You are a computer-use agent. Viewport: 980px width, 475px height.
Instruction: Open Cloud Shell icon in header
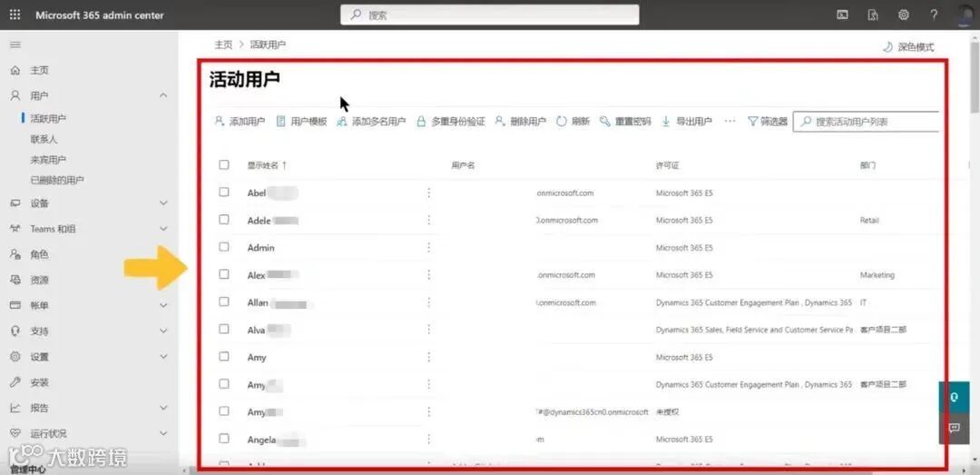coord(842,15)
